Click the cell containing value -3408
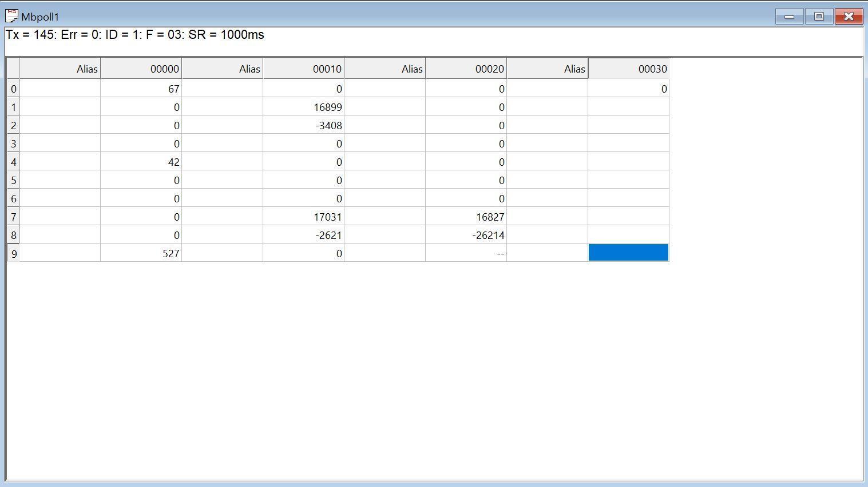Image resolution: width=868 pixels, height=487 pixels. (x=304, y=125)
